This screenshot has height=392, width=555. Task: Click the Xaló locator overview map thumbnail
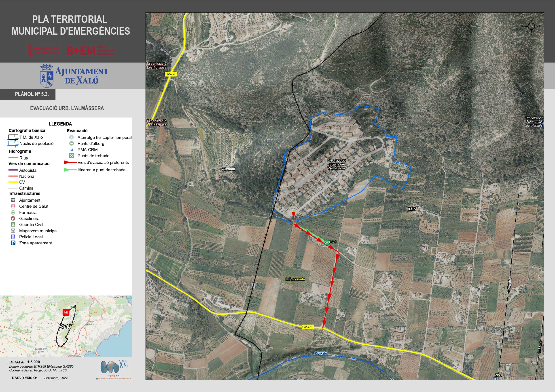click(66, 326)
